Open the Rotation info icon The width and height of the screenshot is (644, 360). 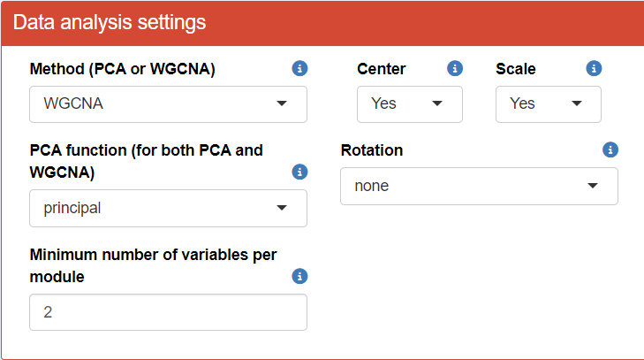[610, 149]
